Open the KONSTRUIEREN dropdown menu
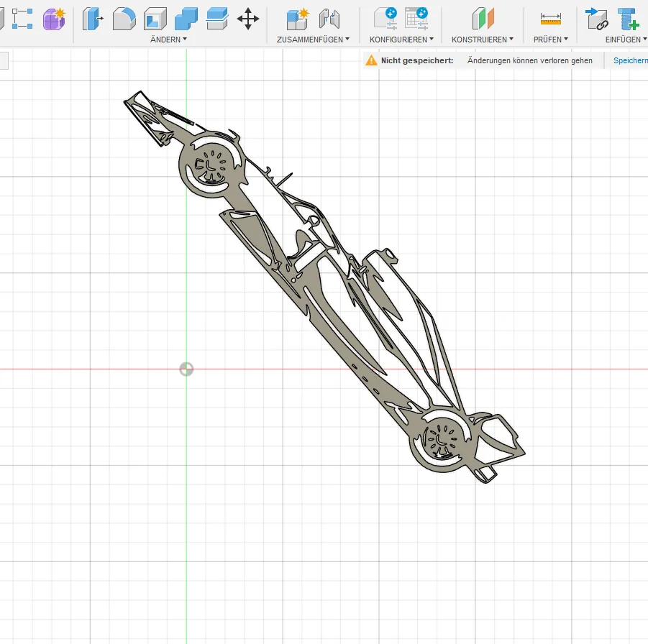 [483, 40]
